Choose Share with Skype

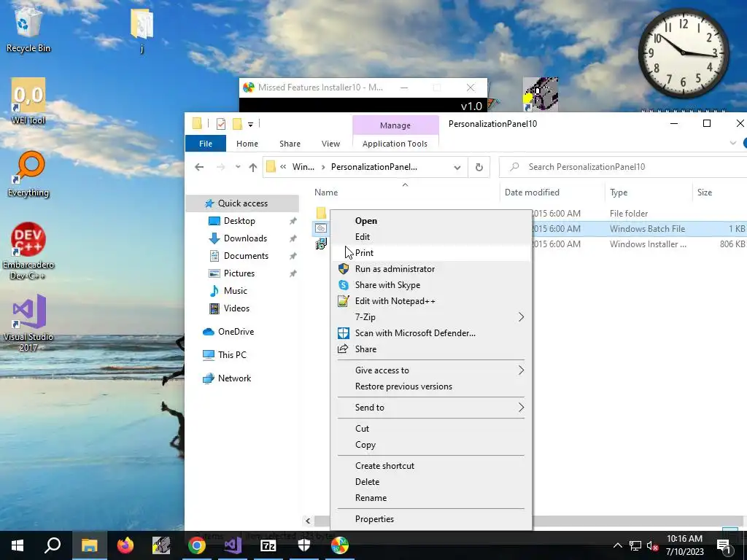[431, 285]
